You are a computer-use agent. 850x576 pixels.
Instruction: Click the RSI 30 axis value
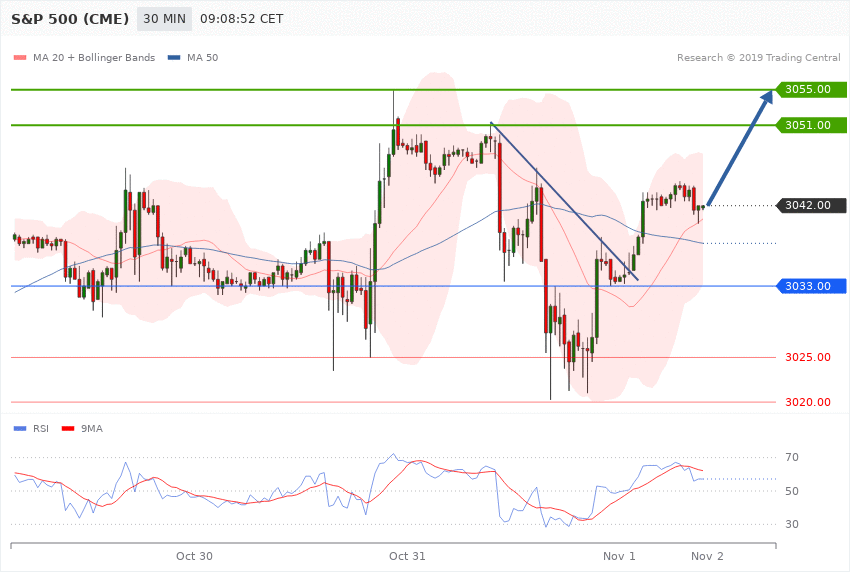(x=792, y=524)
